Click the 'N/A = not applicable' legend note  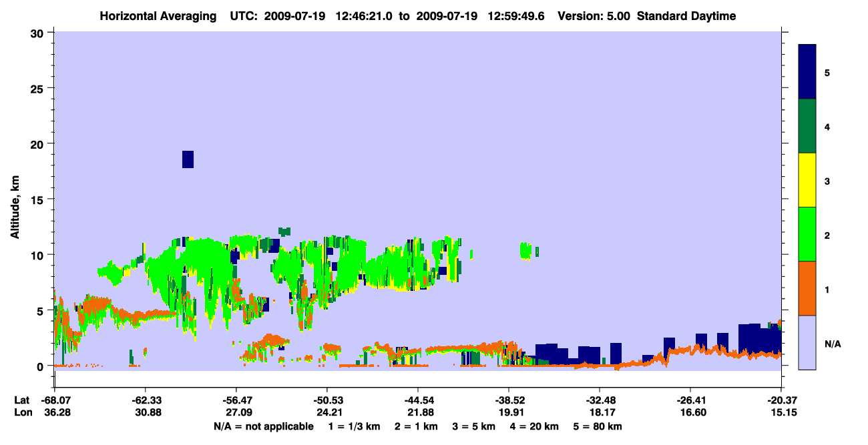(x=263, y=426)
